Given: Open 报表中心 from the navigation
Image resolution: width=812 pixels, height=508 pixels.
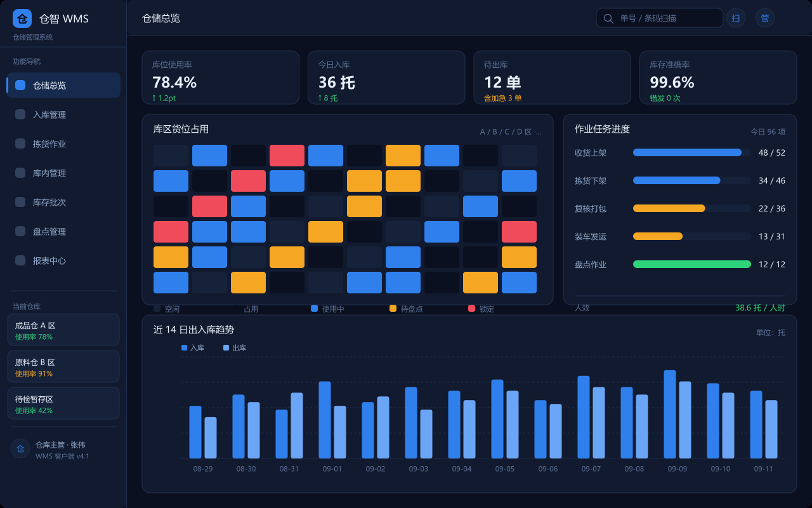Looking at the screenshot, I should point(63,260).
